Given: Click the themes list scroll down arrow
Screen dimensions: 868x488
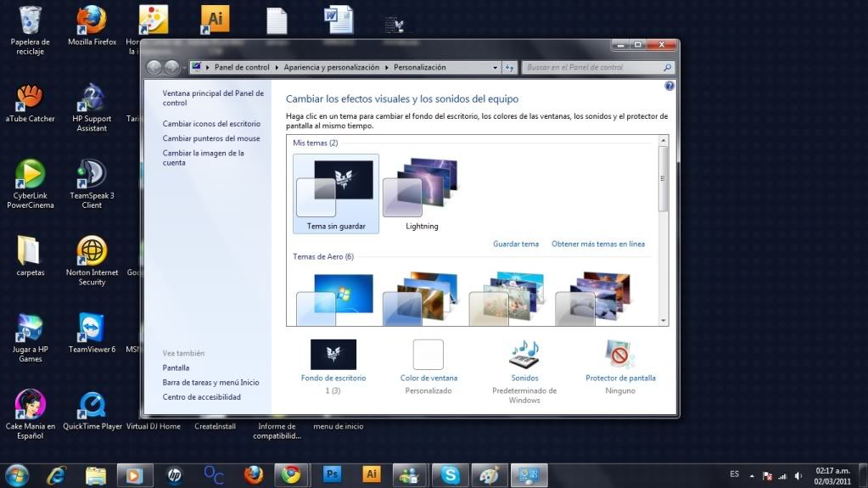Looking at the screenshot, I should (663, 320).
